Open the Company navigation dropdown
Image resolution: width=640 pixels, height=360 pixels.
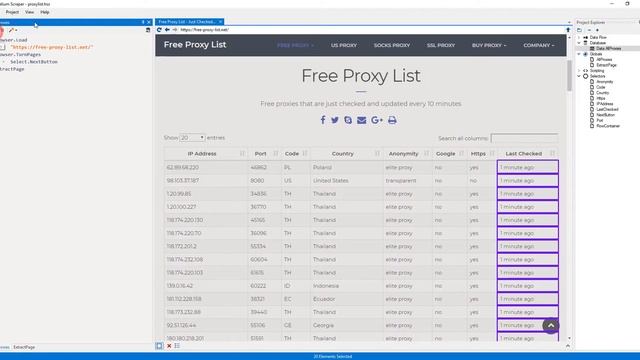[539, 45]
